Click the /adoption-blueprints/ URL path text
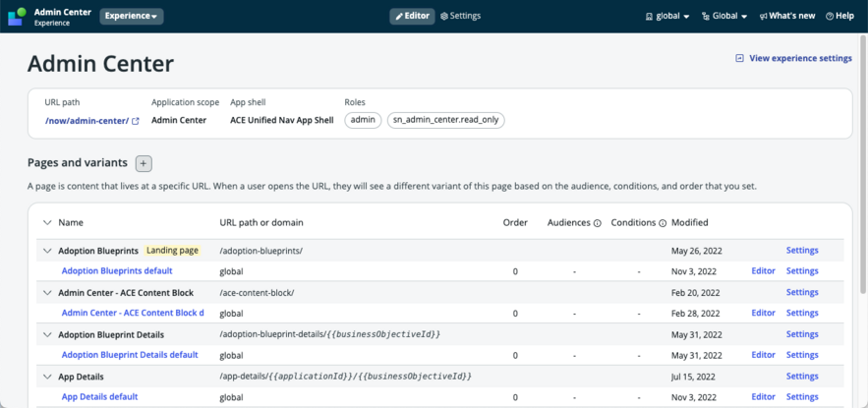This screenshot has height=408, width=868. tap(260, 251)
